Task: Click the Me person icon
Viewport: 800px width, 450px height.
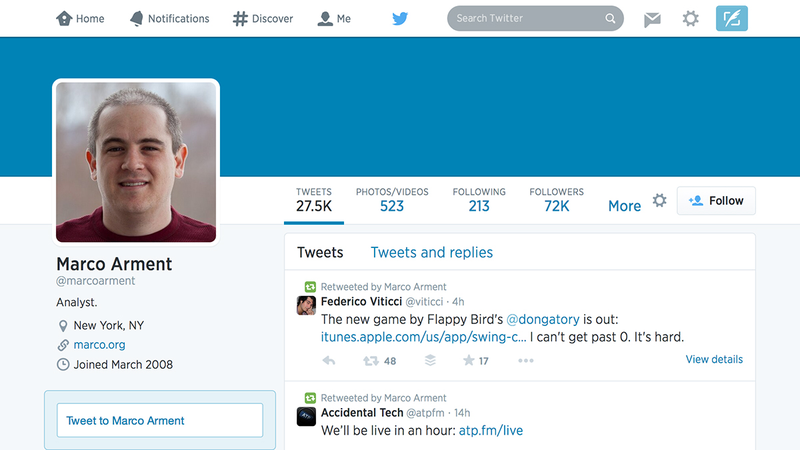Action: point(324,19)
